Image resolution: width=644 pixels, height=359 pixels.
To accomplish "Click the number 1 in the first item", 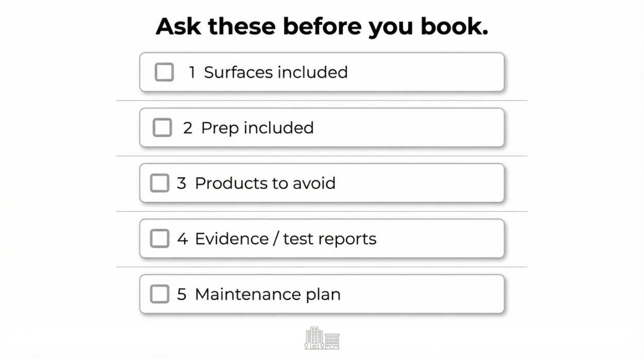I will (192, 72).
